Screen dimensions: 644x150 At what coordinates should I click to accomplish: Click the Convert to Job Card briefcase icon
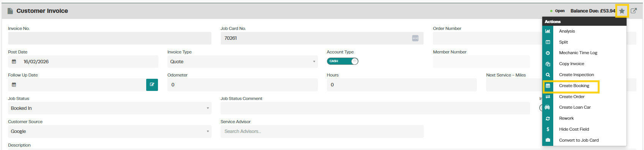point(548,140)
